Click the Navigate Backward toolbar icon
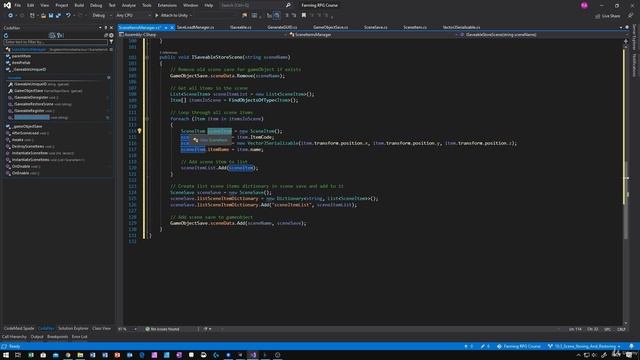Viewport: 640px width, 360px height. (x=10, y=16)
